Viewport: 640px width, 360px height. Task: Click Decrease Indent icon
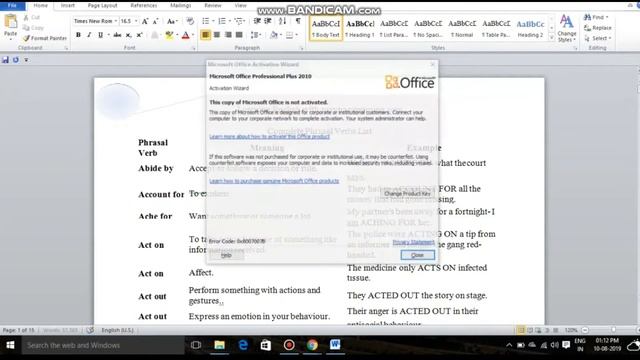point(257,21)
